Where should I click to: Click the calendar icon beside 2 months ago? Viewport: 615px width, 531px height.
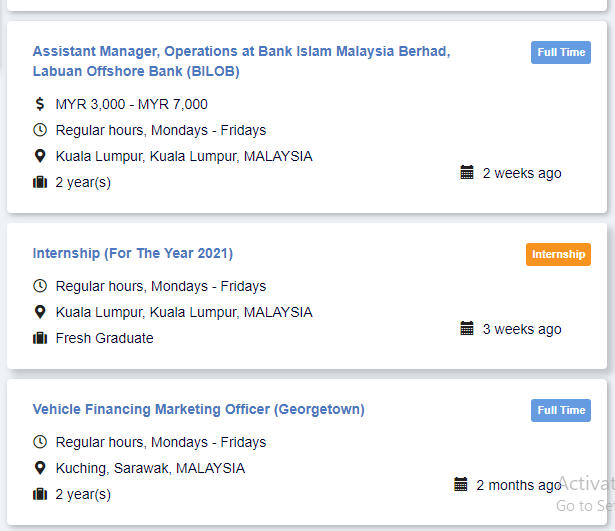[461, 484]
